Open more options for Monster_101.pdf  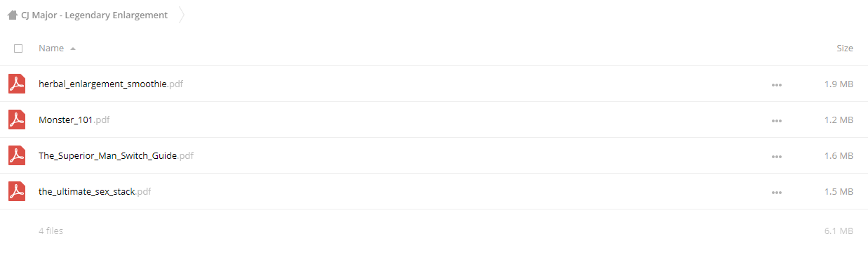[776, 120]
